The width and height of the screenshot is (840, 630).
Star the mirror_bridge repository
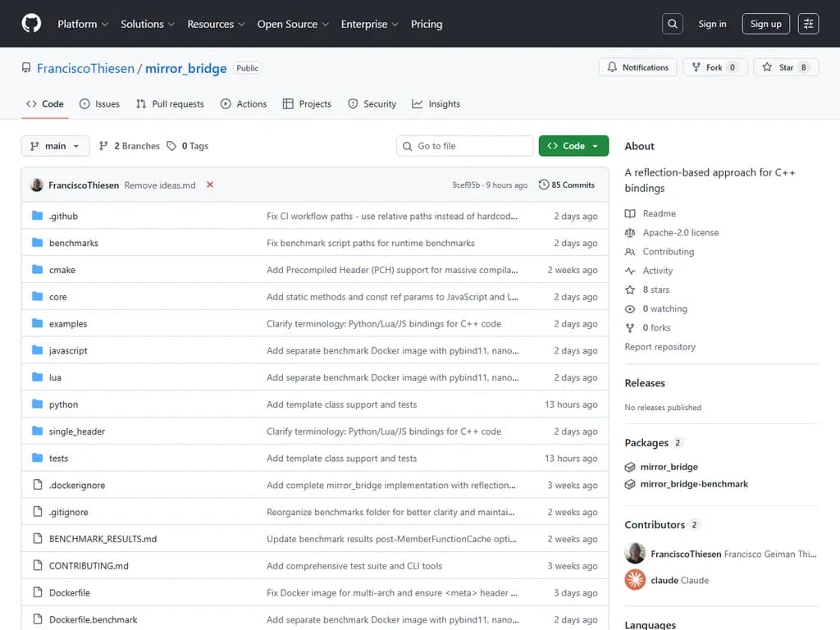786,67
